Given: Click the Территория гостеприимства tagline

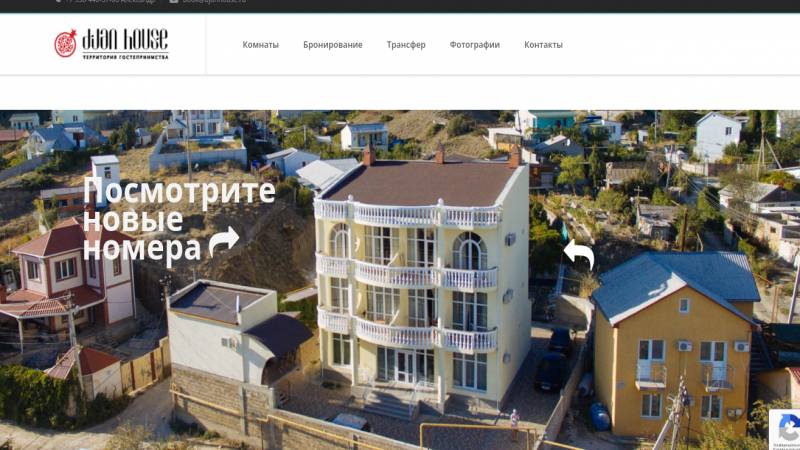Looking at the screenshot, I should 126,57.
